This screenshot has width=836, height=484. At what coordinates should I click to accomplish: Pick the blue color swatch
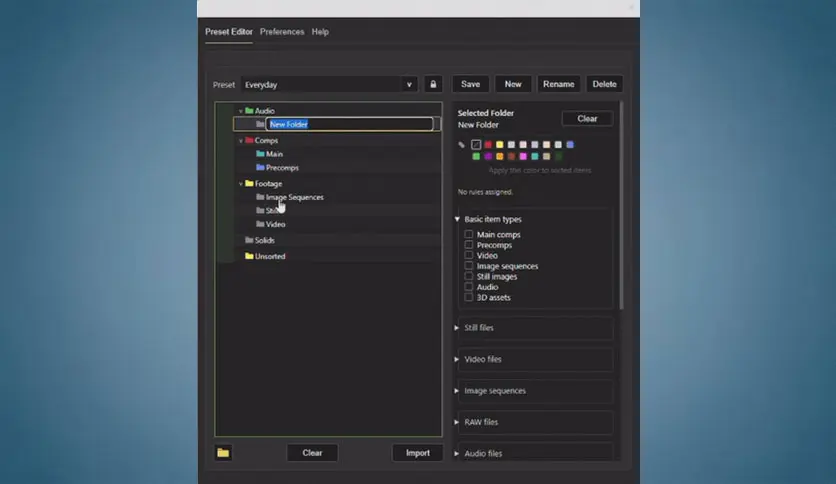[x=570, y=144]
